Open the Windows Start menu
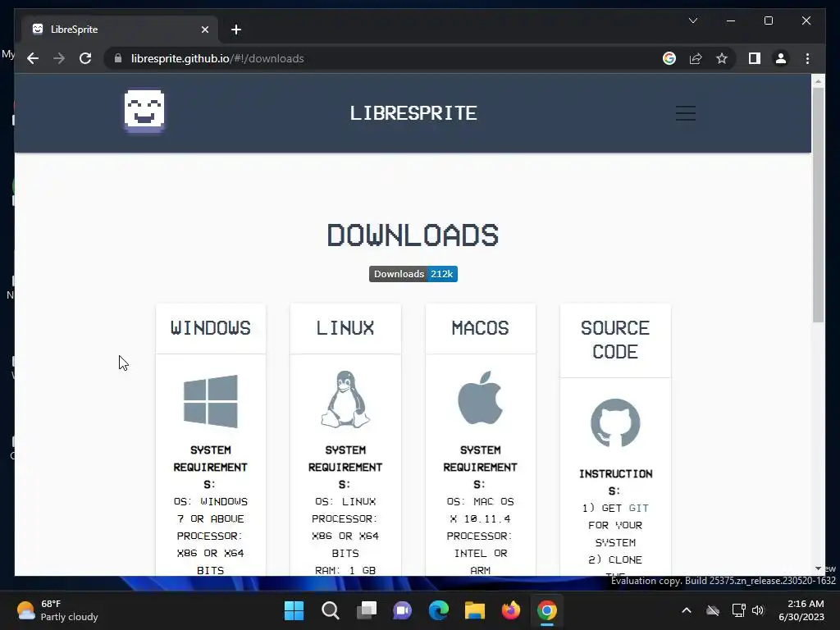This screenshot has height=630, width=840. point(294,610)
